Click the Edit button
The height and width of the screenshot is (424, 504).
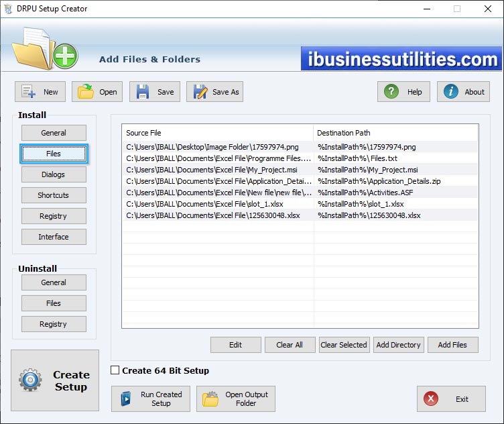pyautogui.click(x=236, y=345)
